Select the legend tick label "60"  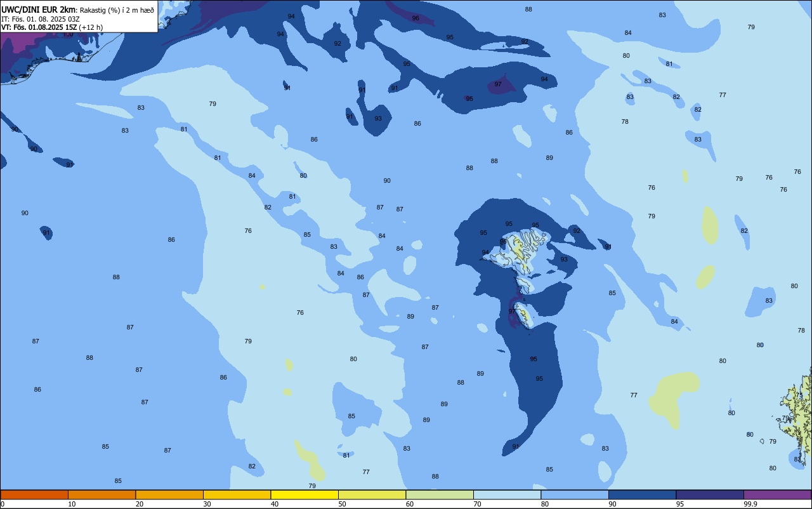click(410, 504)
